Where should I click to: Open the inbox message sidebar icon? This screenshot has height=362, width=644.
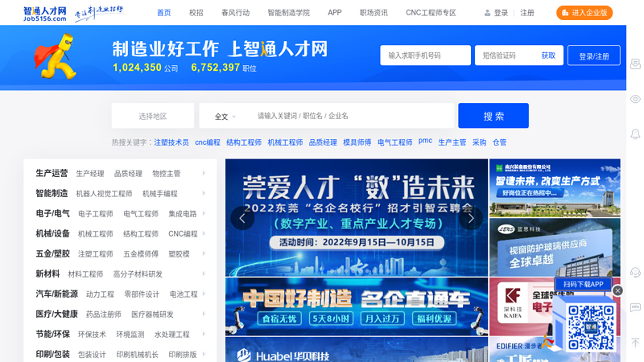[x=635, y=64]
